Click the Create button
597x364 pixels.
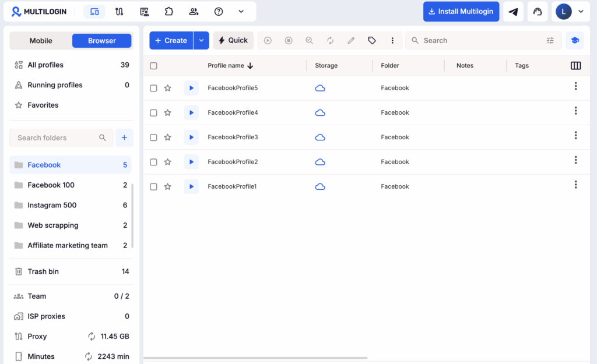point(171,40)
